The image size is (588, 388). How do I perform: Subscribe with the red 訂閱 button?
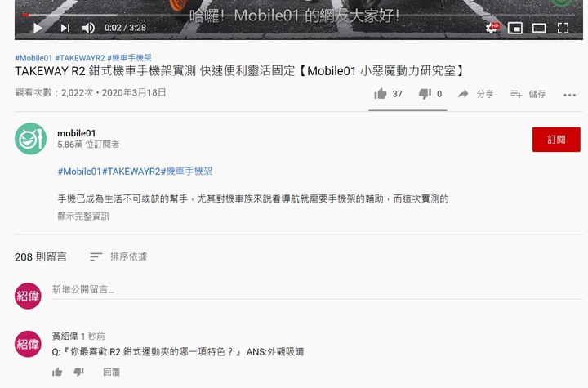tap(556, 140)
